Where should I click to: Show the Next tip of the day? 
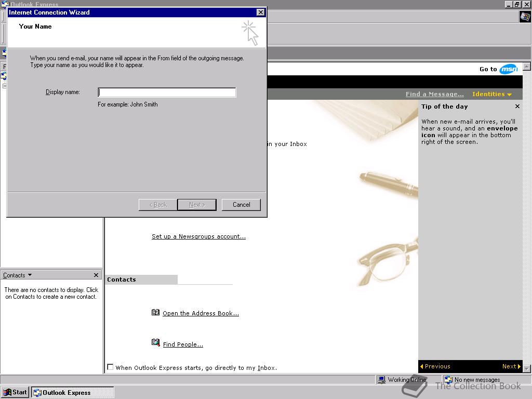coord(511,366)
